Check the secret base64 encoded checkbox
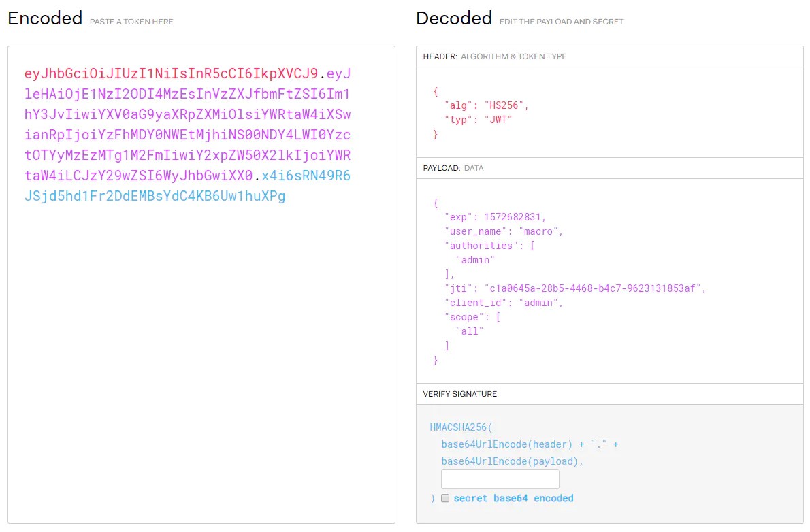This screenshot has width=810, height=532. [x=446, y=498]
